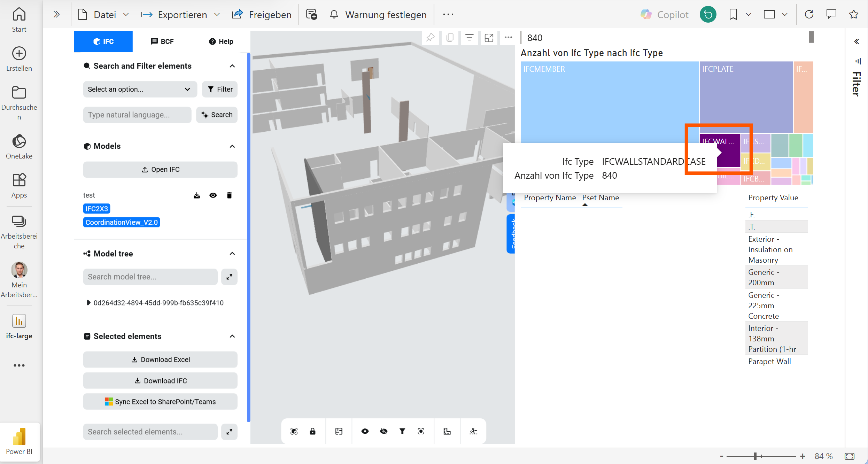Expand tree node 0d264d32-4894-45dd-999b-fb635c39f410
Image resolution: width=868 pixels, height=464 pixels.
click(x=88, y=303)
